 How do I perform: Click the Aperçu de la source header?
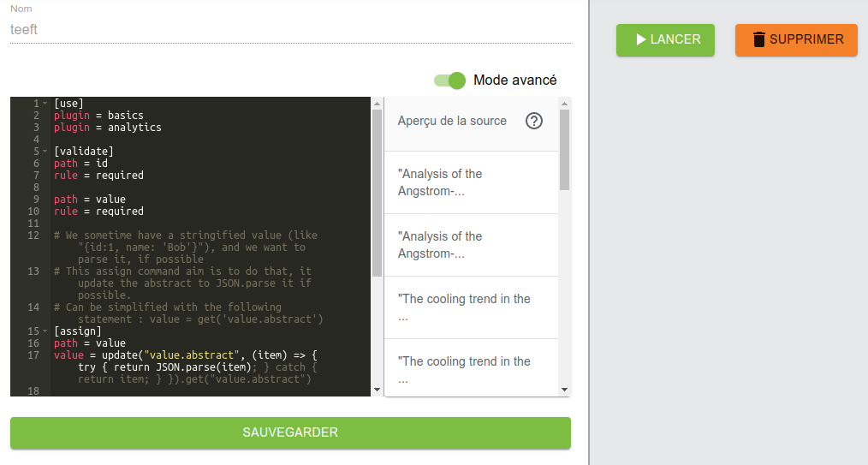[452, 121]
